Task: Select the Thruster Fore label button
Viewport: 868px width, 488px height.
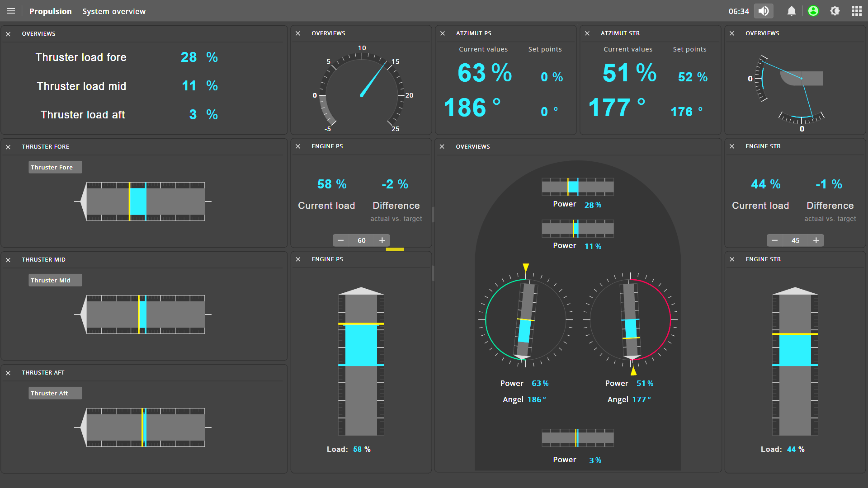Action: (55, 167)
